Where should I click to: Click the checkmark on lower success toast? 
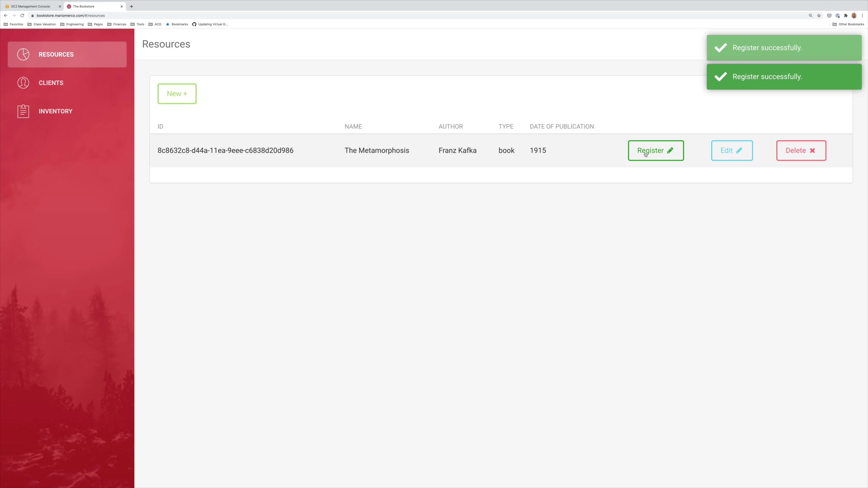[x=721, y=77]
